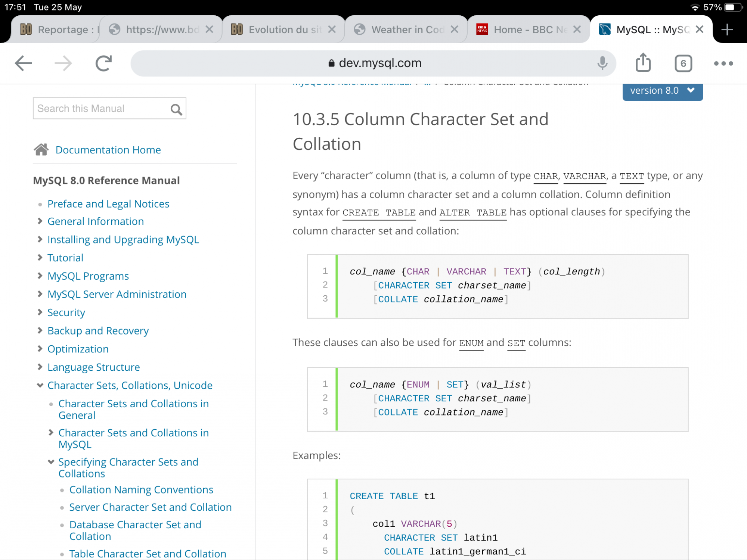
Task: Open Backup and Recovery link
Action: (98, 331)
